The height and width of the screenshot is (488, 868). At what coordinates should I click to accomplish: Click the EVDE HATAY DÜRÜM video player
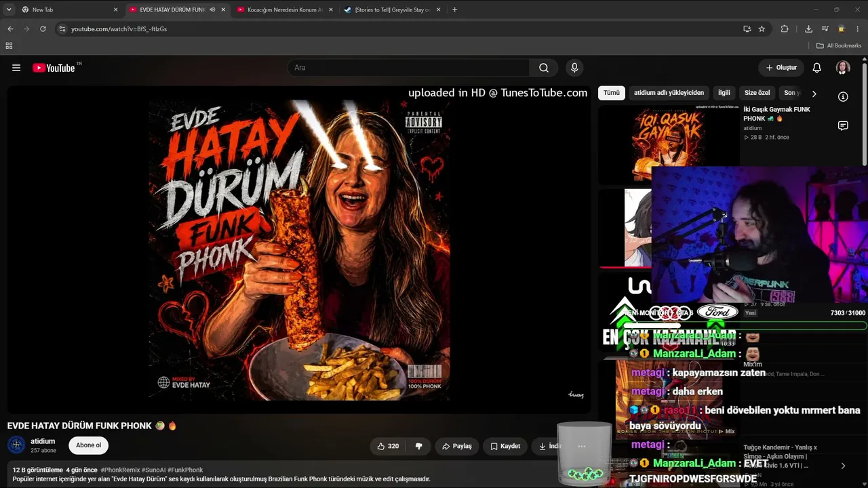pos(298,249)
